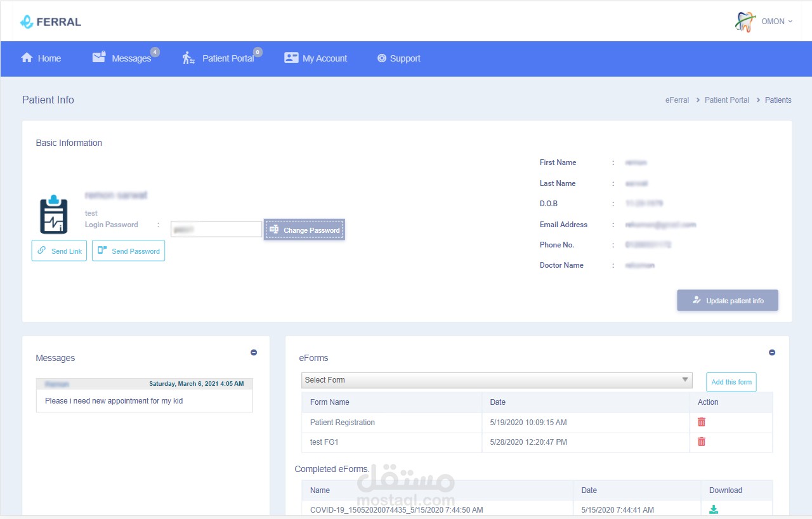Click the Patient Portal walking person icon
Viewport: 812px width, 519px height.
pyautogui.click(x=188, y=58)
